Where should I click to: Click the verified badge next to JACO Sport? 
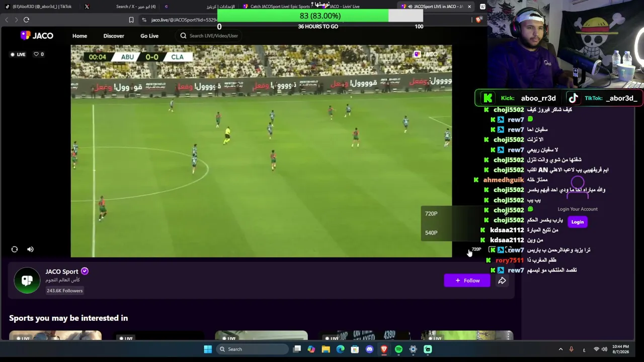(85, 271)
